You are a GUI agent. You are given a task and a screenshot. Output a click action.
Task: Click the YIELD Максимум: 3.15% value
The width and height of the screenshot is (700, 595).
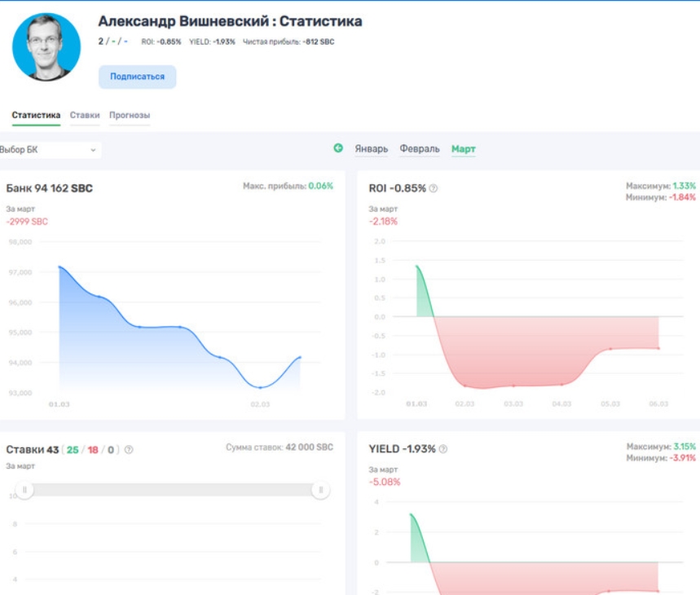[661, 447]
